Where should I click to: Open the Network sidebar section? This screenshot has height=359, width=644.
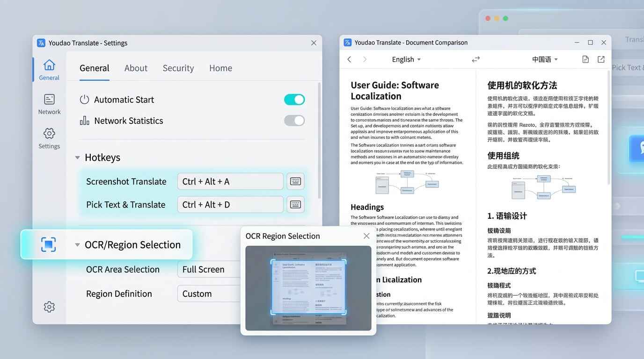(x=49, y=104)
